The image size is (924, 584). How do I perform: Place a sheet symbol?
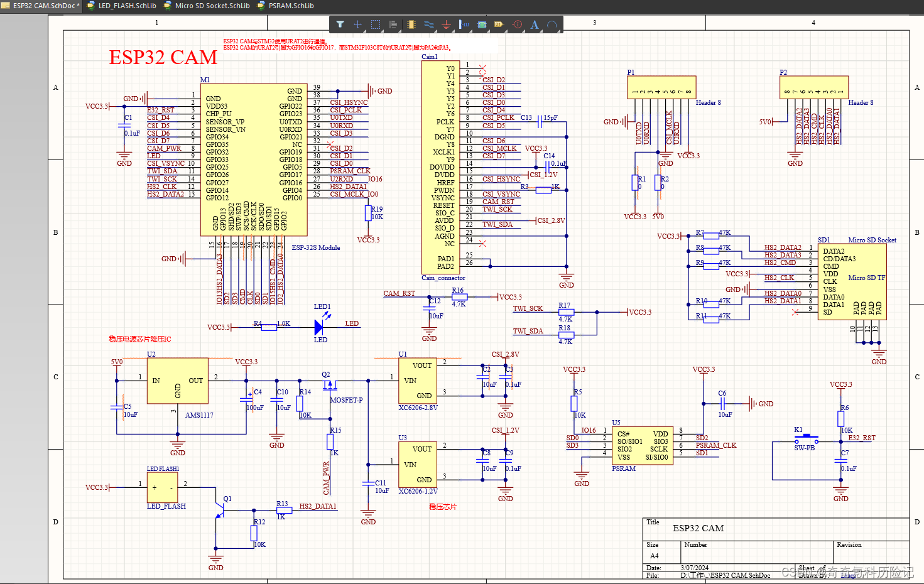click(482, 24)
